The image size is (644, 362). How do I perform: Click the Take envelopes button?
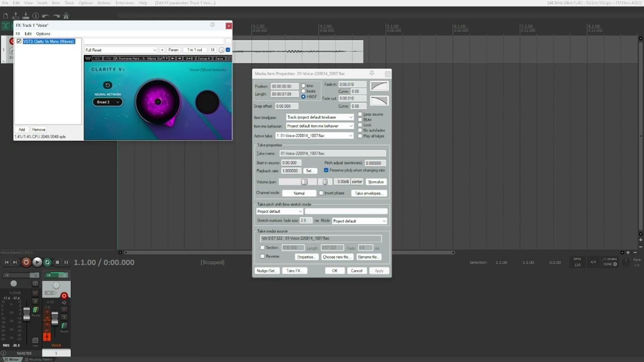tap(369, 193)
